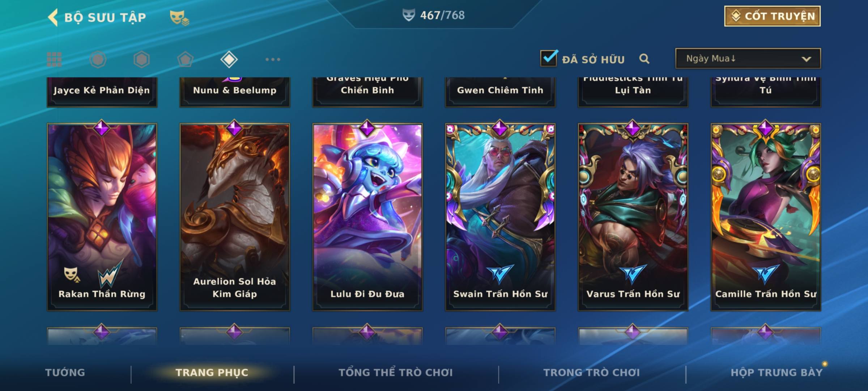Open the golden mask with coins icon

pos(179,17)
